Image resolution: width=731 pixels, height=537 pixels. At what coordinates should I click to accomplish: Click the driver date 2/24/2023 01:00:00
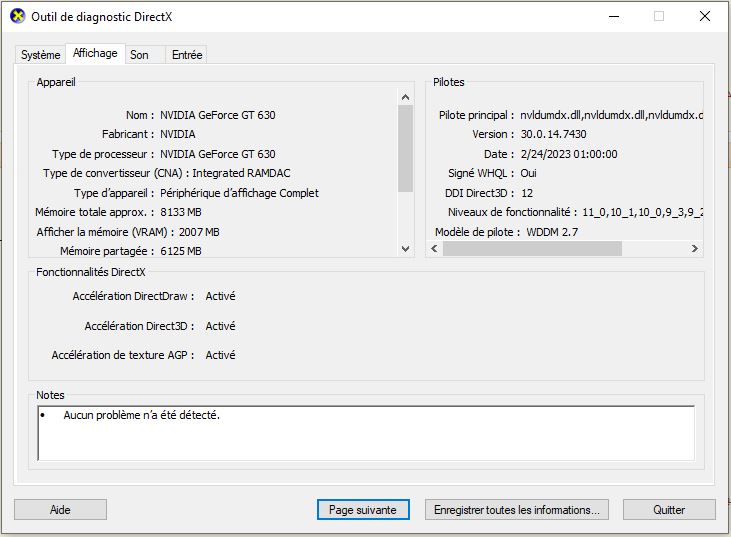tap(569, 154)
